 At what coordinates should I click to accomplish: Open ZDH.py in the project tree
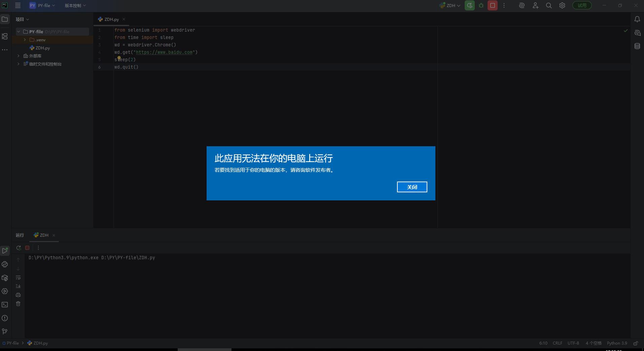[x=40, y=48]
